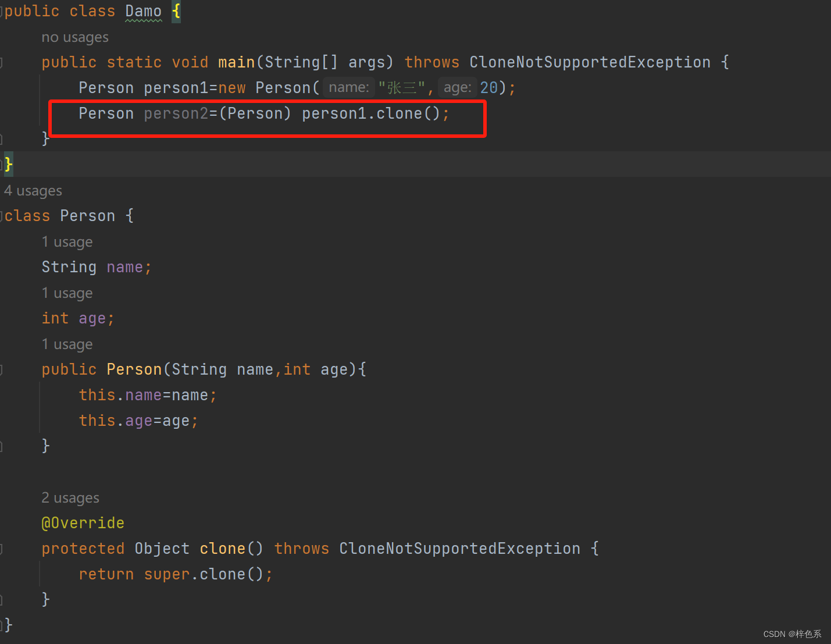Click the clone method name in its declaration

pyautogui.click(x=223, y=549)
